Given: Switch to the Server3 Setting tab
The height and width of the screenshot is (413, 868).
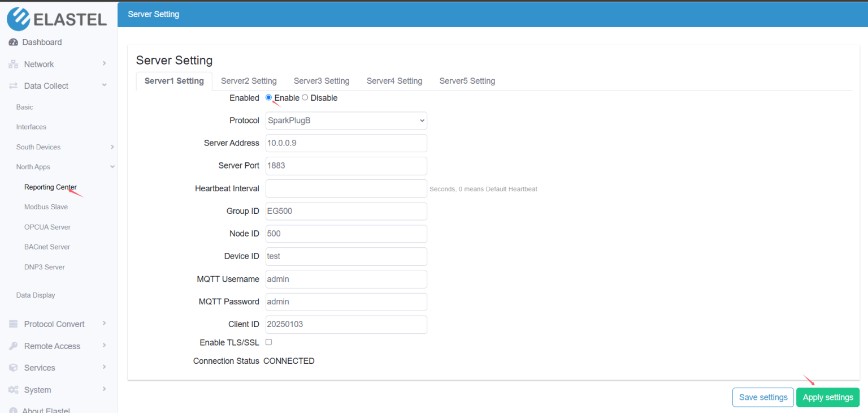Looking at the screenshot, I should point(321,80).
